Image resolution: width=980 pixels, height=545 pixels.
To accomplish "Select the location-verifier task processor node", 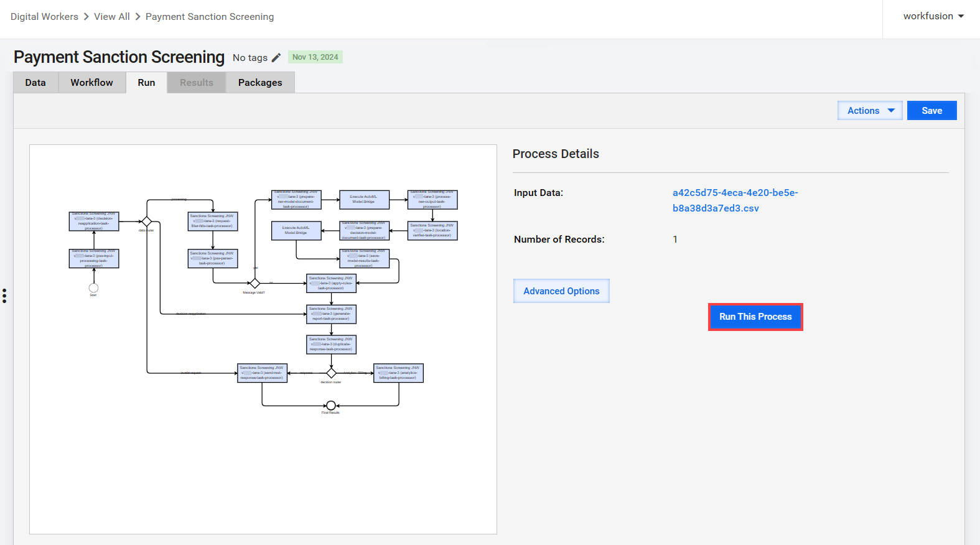I will pyautogui.click(x=432, y=231).
